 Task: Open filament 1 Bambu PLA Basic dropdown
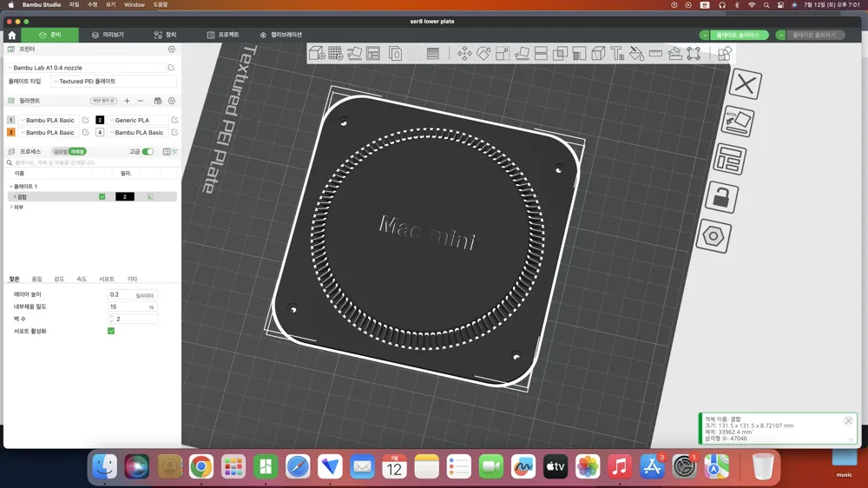click(x=49, y=120)
